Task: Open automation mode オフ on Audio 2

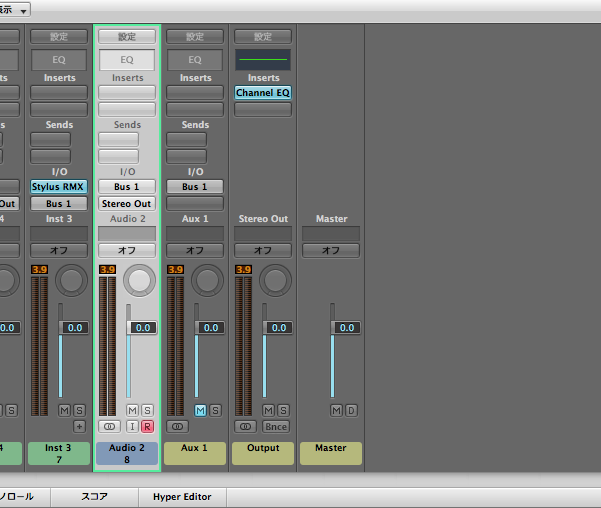Action: click(127, 250)
